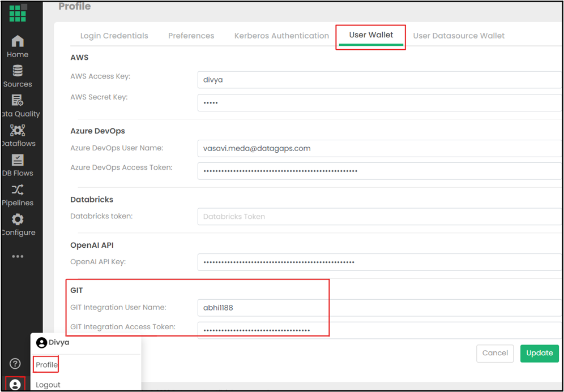564x392 pixels.
Task: Open the Sources database icon
Action: tap(18, 71)
